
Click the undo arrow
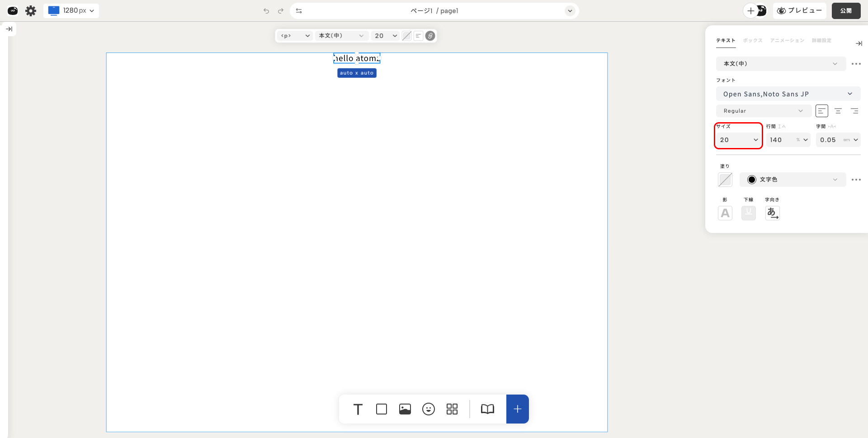(266, 11)
